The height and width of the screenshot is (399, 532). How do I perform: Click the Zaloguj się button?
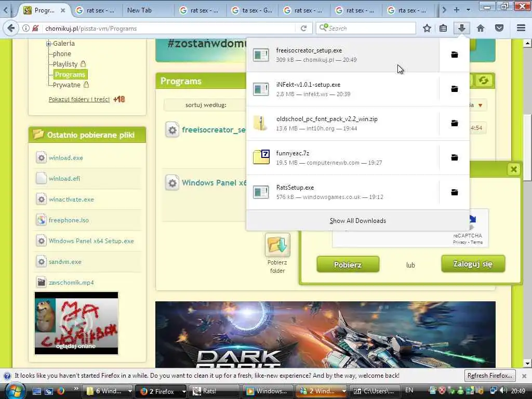coord(473,264)
